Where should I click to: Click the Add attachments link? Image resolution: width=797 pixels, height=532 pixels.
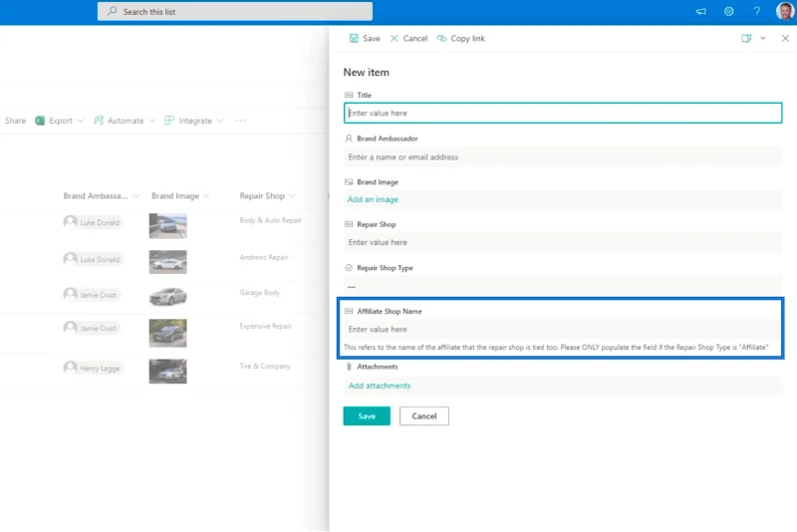tap(380, 386)
